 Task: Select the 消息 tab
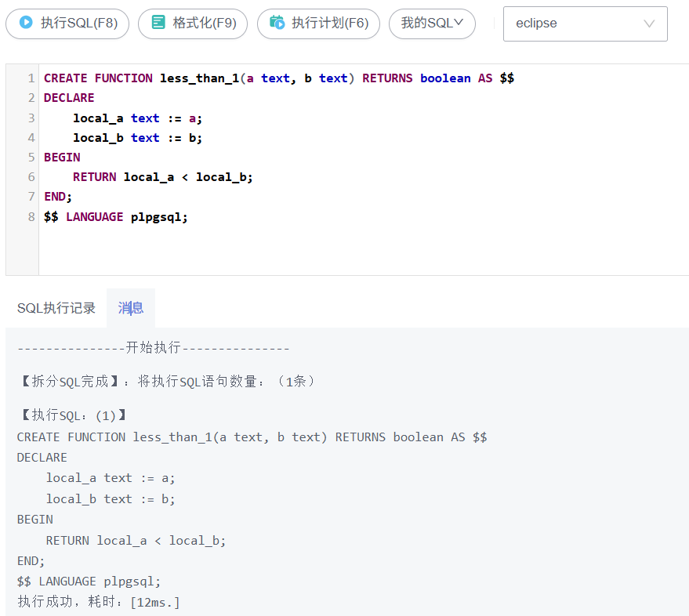coord(130,308)
